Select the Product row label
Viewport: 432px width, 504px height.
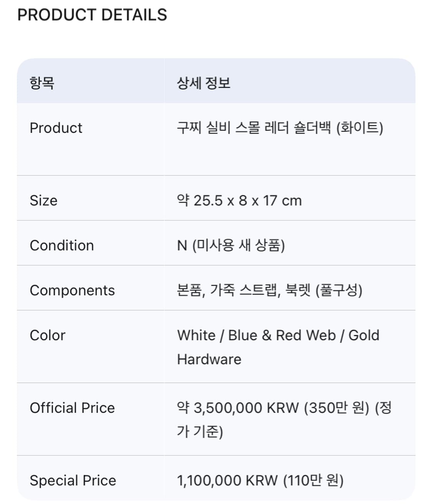click(56, 128)
